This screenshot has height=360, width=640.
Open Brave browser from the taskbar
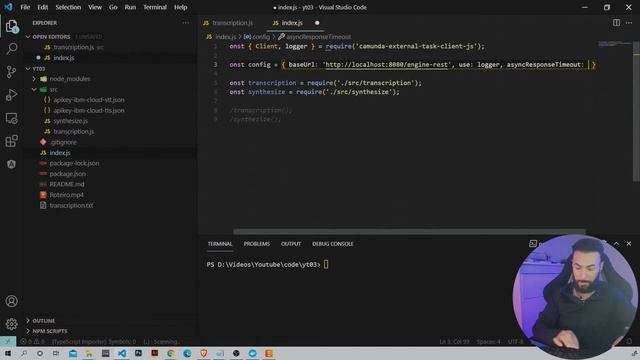tap(204, 353)
